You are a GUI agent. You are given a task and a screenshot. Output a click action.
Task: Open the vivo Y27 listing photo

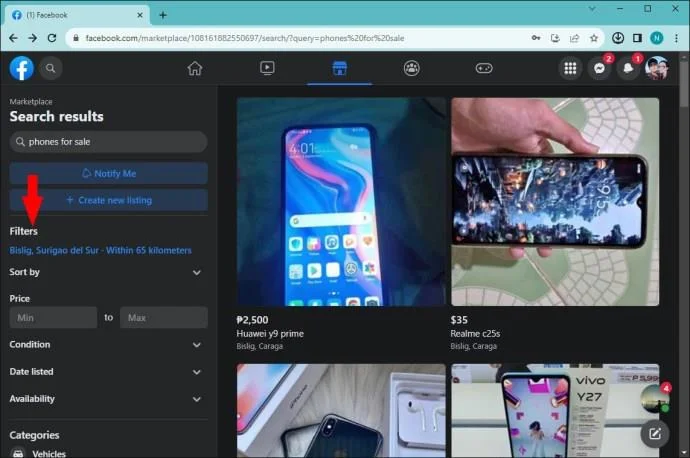point(555,410)
